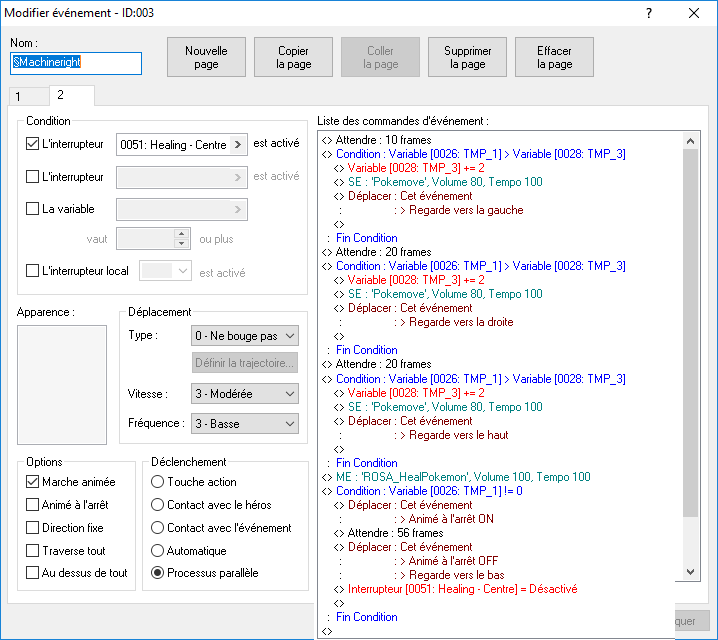The width and height of the screenshot is (718, 640).
Task: Select Contact avec le héros trigger
Action: click(x=157, y=504)
